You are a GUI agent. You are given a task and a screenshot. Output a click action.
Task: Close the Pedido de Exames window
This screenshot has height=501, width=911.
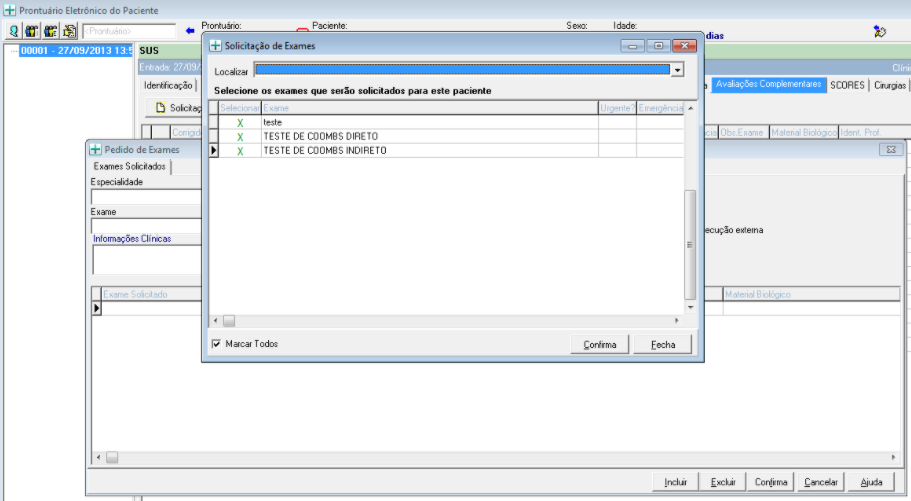[891, 149]
